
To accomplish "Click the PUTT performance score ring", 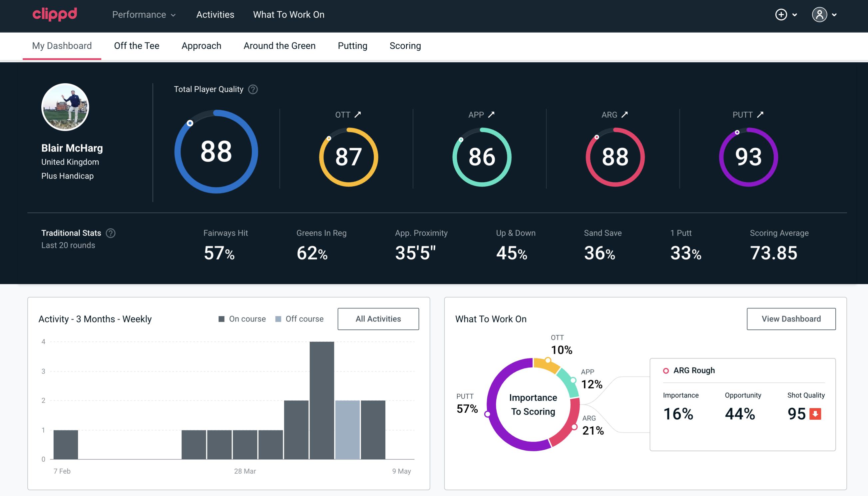I will pos(747,156).
